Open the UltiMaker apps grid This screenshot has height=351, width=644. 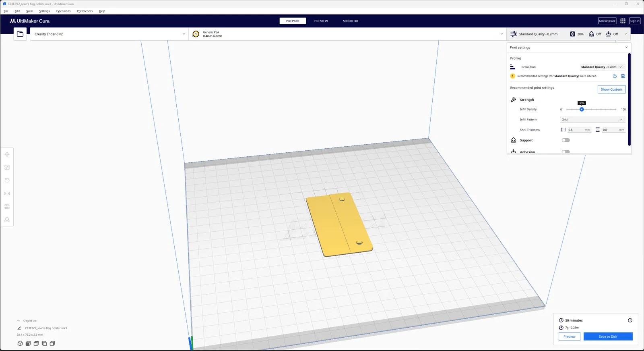point(623,21)
